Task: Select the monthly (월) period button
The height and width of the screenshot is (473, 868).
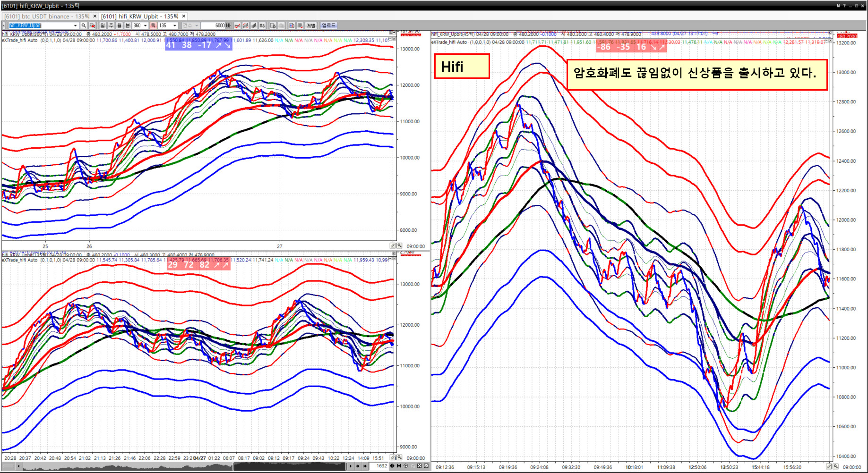Action: (x=119, y=25)
